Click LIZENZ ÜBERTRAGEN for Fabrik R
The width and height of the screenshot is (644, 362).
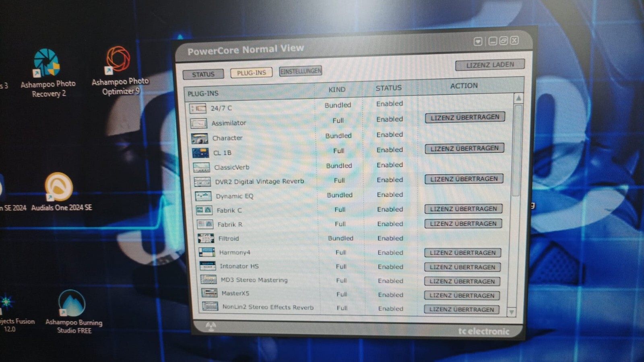pyautogui.click(x=463, y=224)
